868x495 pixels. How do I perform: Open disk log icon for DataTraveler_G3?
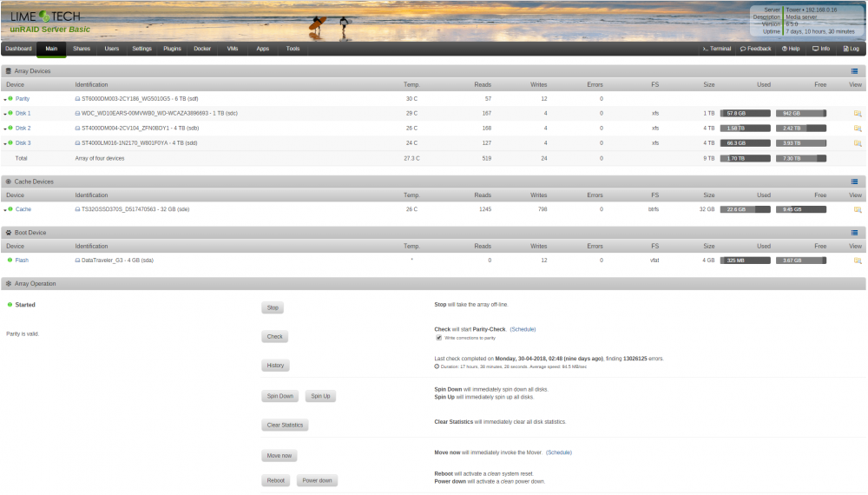[77, 261]
